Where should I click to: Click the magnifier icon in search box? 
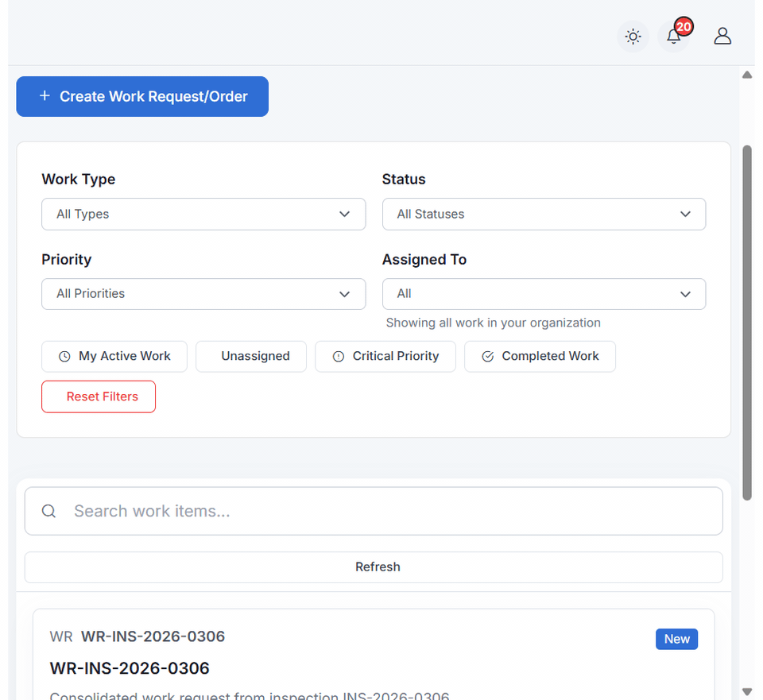48,511
